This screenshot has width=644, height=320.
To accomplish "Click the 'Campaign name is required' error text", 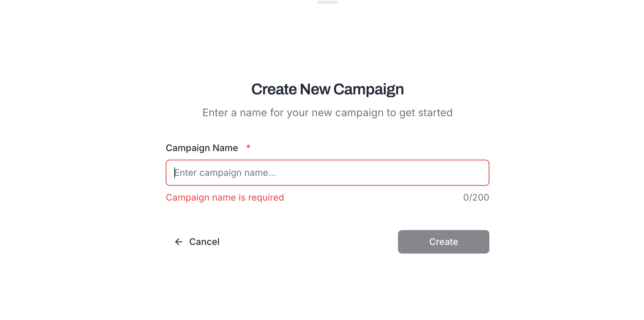I will 225,197.
